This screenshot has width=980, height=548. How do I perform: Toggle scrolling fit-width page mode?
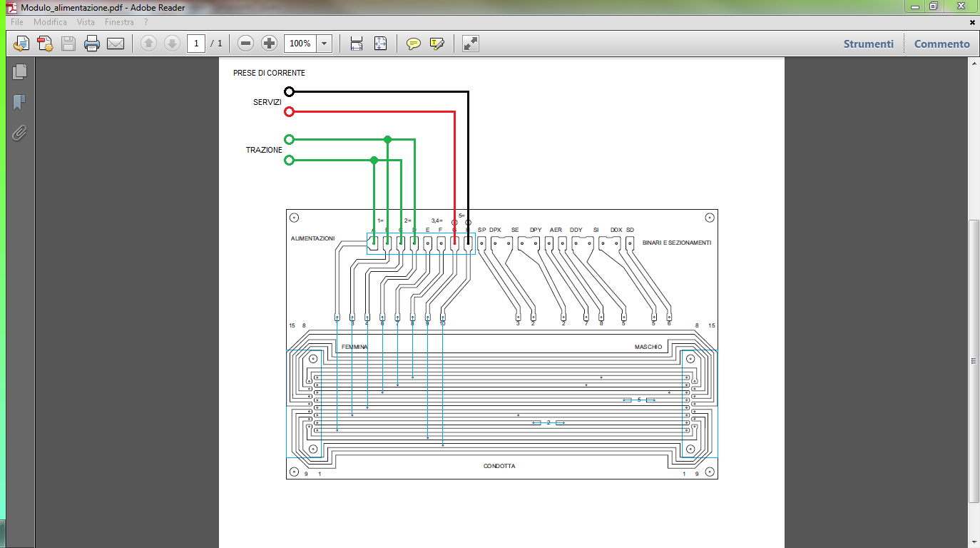[x=357, y=44]
